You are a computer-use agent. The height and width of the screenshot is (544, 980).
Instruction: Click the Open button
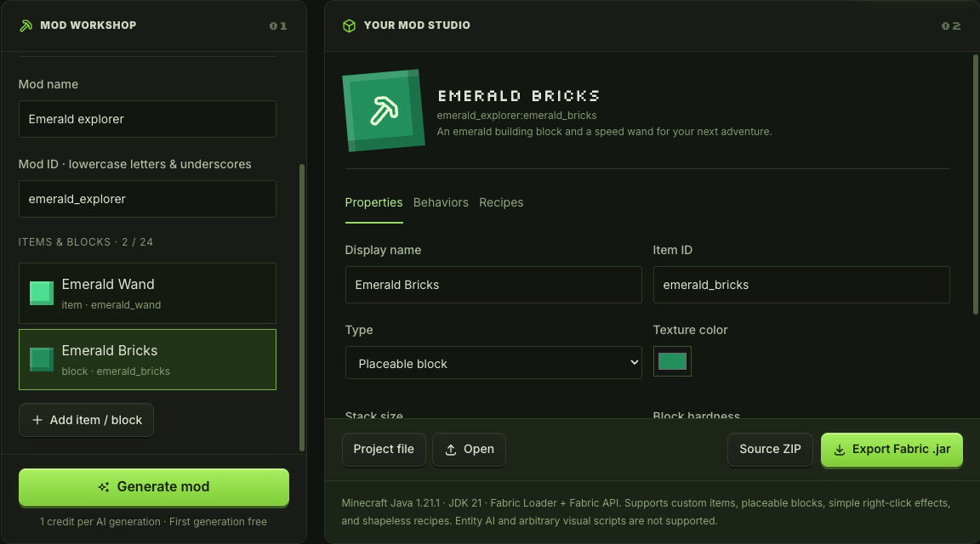(x=469, y=450)
